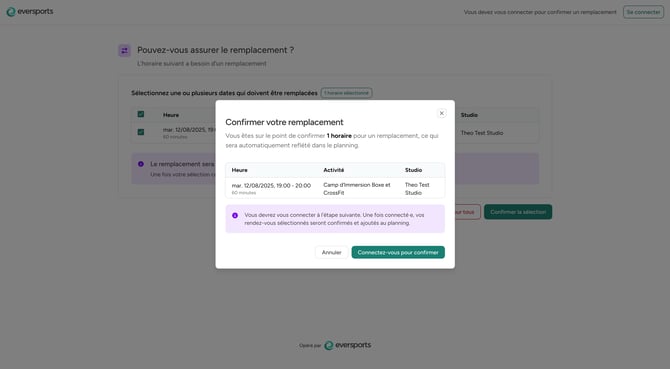The height and width of the screenshot is (369, 670).
Task: Toggle the select-all checkbox in the Heure header
Action: [141, 114]
